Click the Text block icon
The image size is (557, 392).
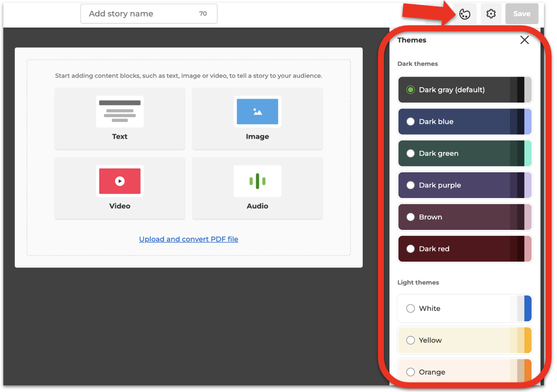pyautogui.click(x=120, y=112)
